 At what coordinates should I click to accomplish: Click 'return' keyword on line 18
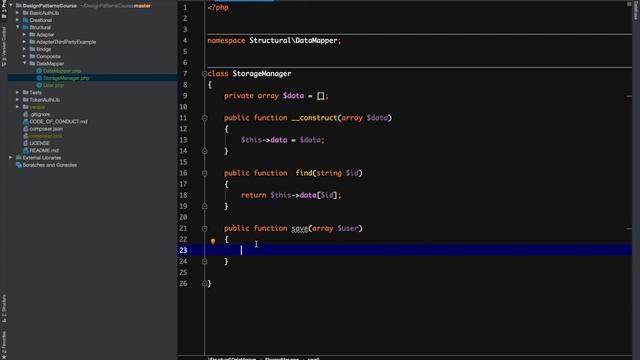253,195
